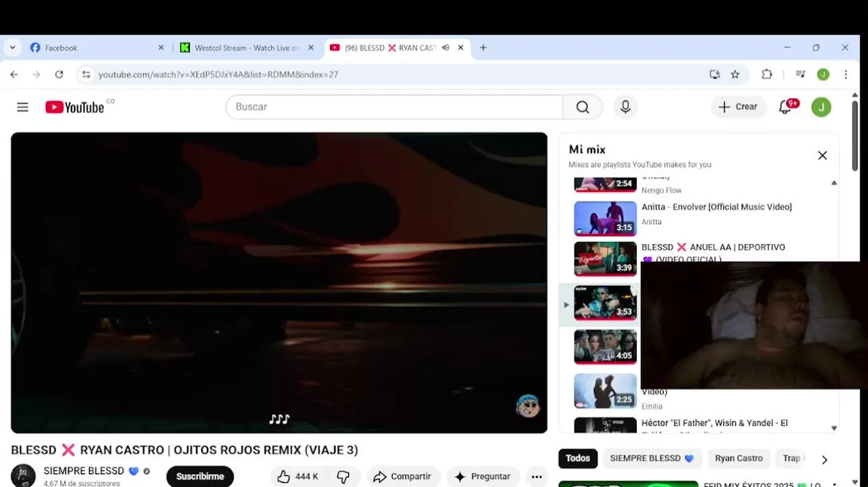Open the SIEMPRE BLESSD channel avatar
The width and height of the screenshot is (868, 487).
[23, 476]
